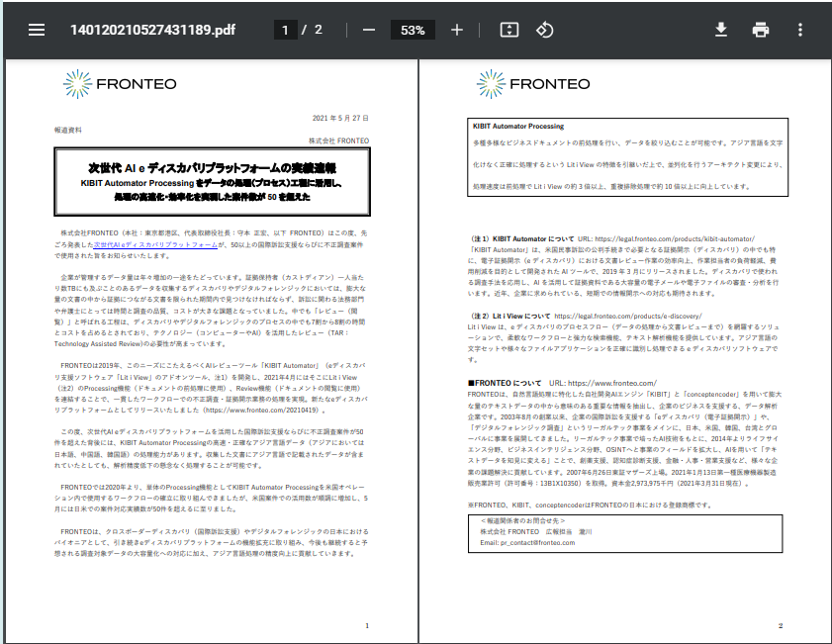Open the more actions three-dot menu

(800, 30)
